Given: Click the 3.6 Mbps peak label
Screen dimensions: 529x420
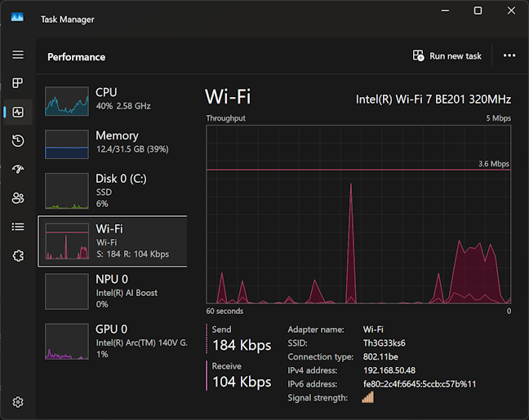Looking at the screenshot, I should point(494,164).
